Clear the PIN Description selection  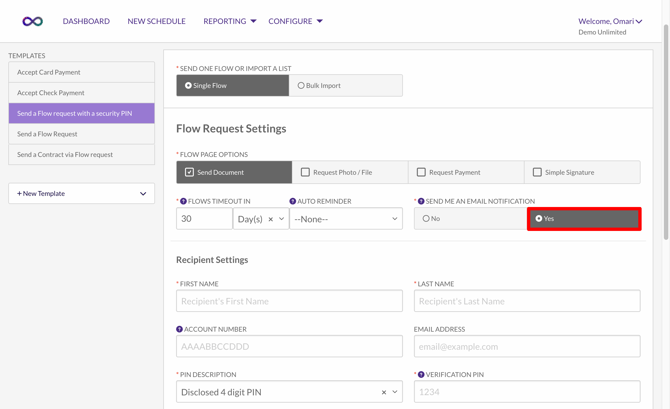coord(384,393)
